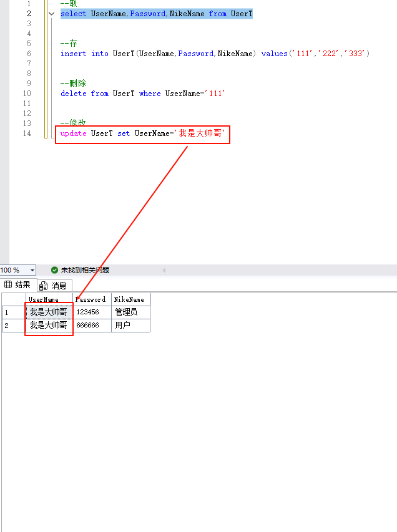
Task: Select the UserName column header
Action: click(49, 299)
